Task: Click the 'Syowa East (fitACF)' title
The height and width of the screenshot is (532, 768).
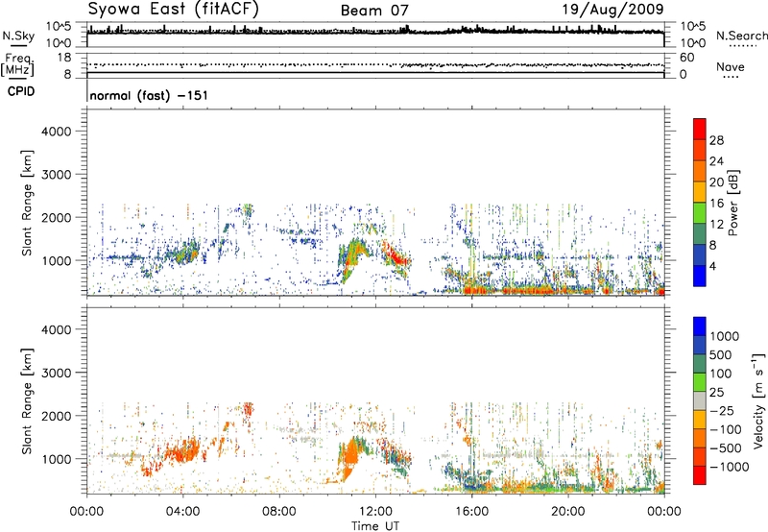Action: click(x=173, y=9)
